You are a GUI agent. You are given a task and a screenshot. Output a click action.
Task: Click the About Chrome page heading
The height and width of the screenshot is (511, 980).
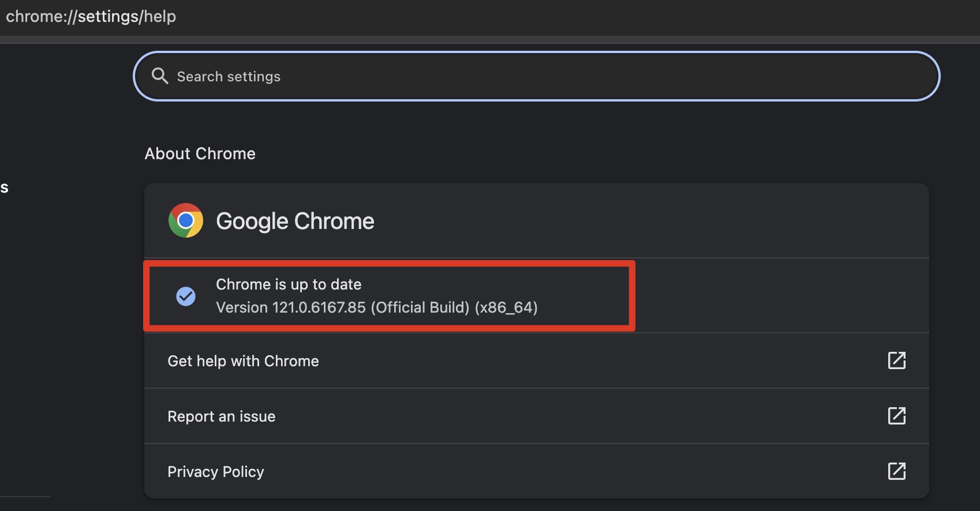pyautogui.click(x=200, y=153)
